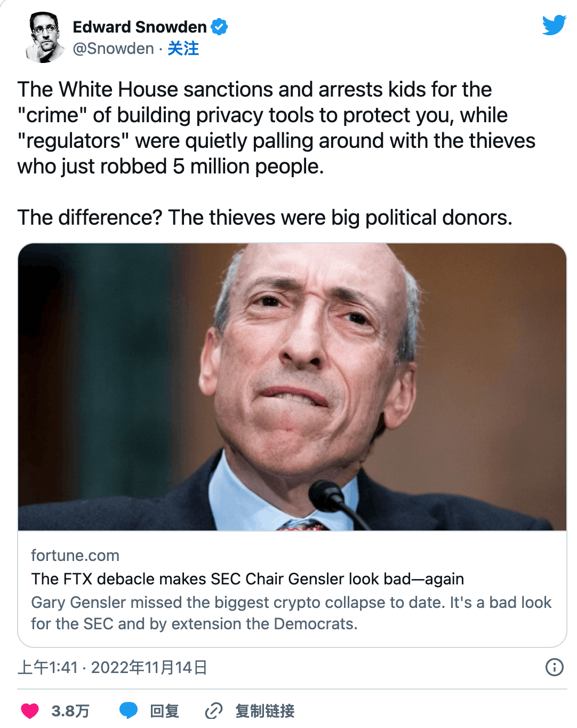Click the 3.8万 like count

70,711
